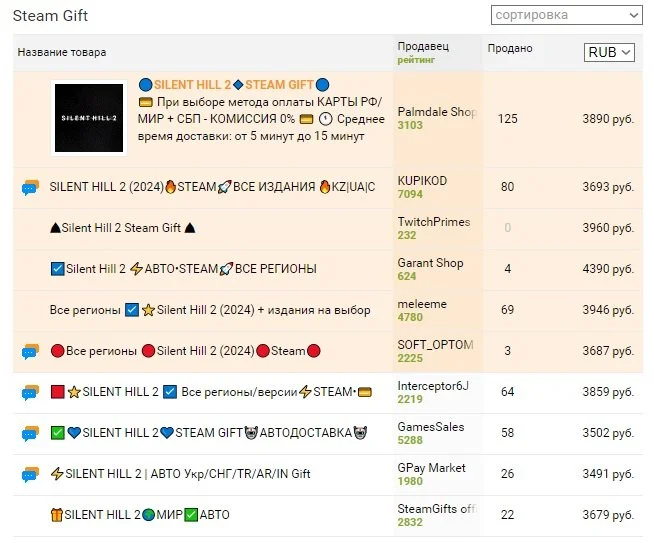This screenshot has width=654, height=543.
Task: Open Palmdale Shop seller profile
Action: [437, 112]
